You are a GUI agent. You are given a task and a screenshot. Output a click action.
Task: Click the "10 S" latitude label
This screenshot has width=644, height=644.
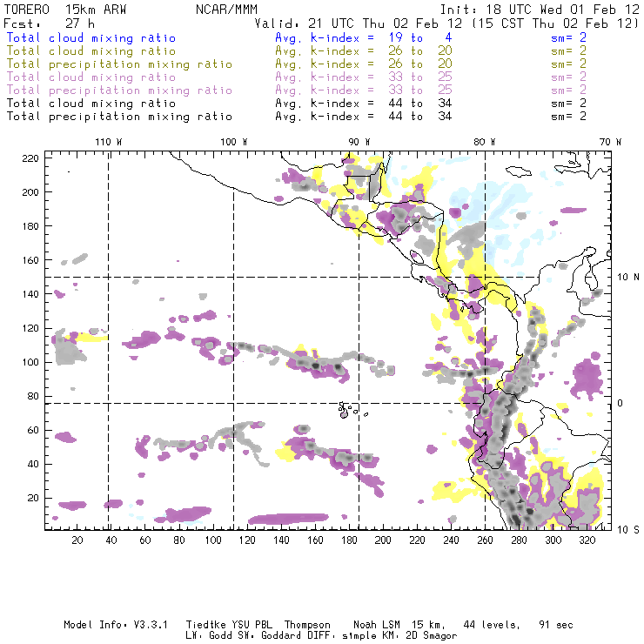click(x=628, y=530)
